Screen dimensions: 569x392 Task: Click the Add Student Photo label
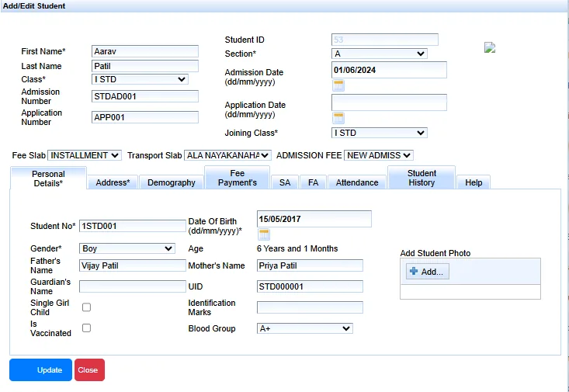pyautogui.click(x=435, y=253)
